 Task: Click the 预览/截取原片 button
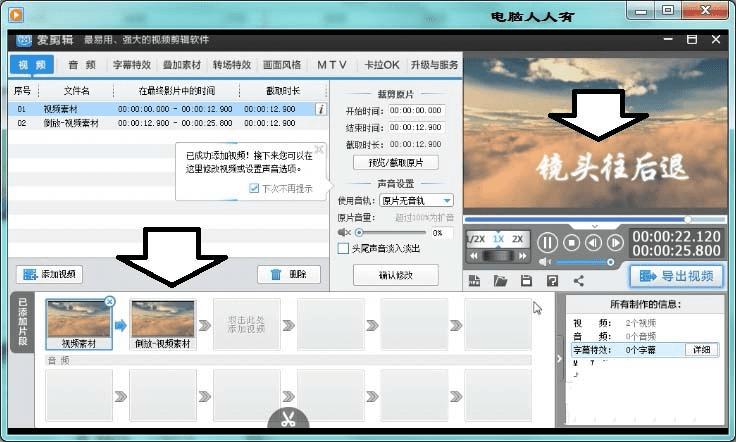point(396,162)
